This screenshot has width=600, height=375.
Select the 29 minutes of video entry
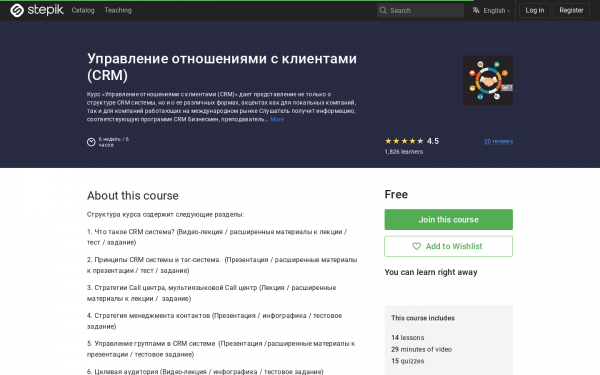(421, 349)
